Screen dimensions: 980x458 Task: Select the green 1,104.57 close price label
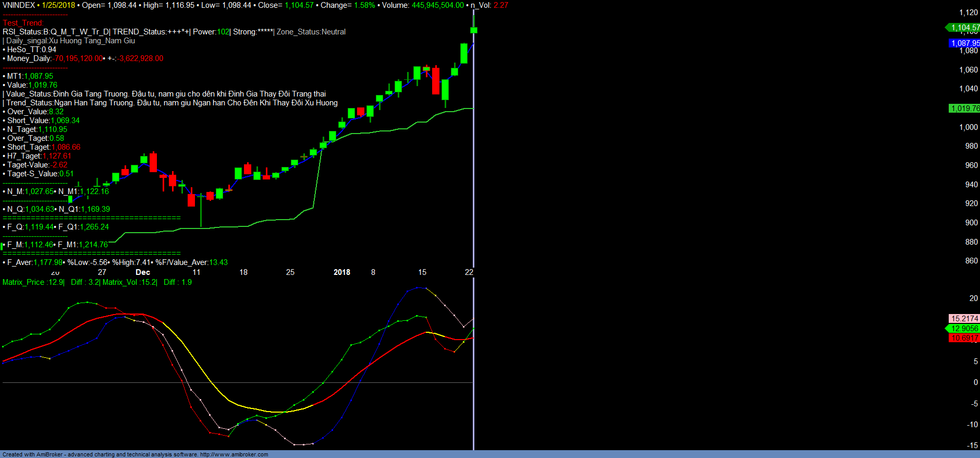tap(964, 28)
